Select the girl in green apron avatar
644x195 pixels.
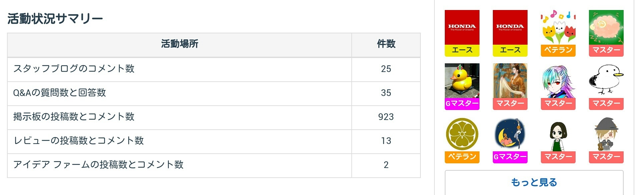(558, 134)
